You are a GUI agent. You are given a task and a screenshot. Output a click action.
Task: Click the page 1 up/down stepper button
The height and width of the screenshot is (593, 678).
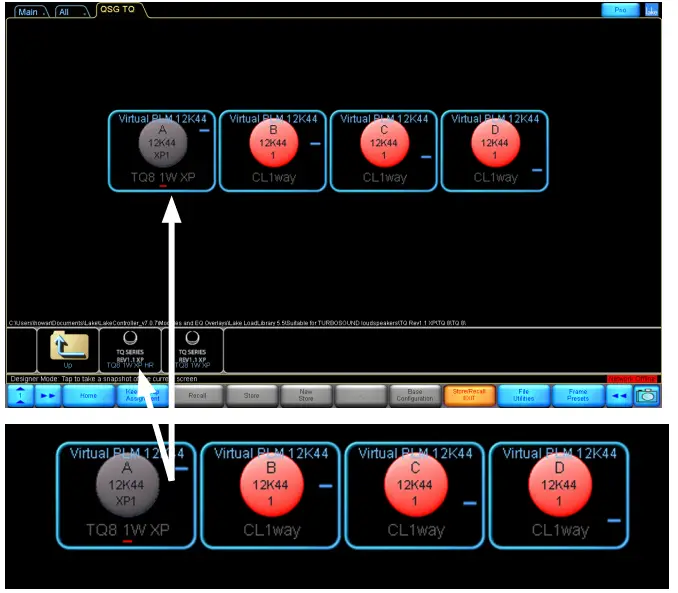click(x=21, y=397)
